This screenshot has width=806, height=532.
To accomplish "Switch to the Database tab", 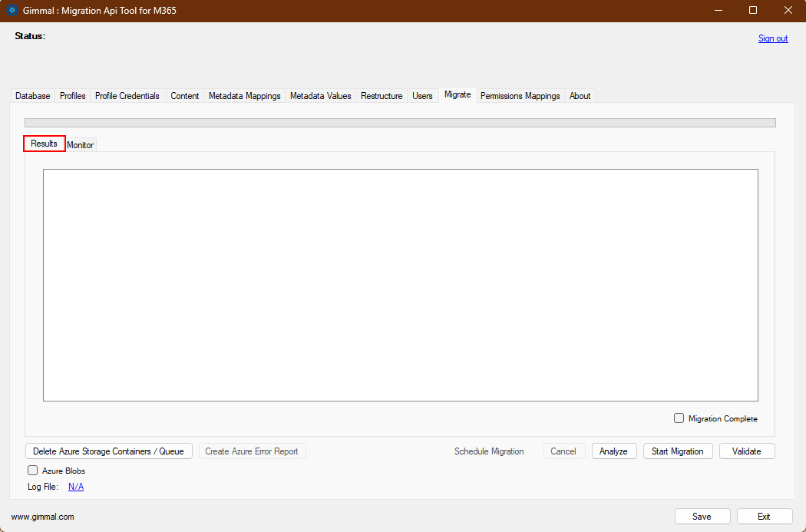I will click(x=32, y=95).
